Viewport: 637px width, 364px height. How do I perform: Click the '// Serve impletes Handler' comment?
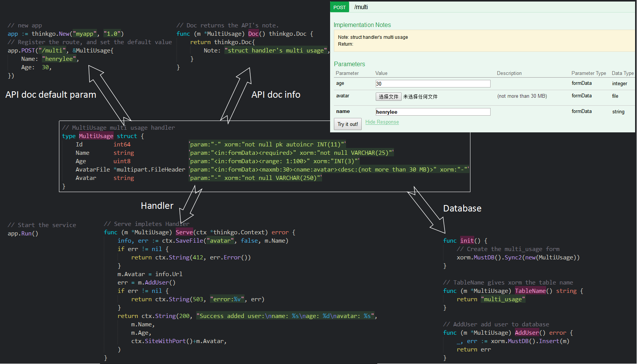(146, 224)
